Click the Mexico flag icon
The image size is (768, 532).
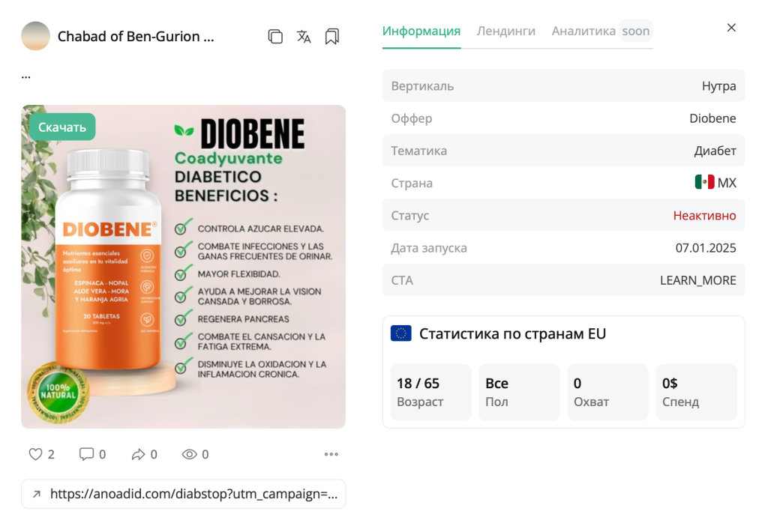(704, 183)
